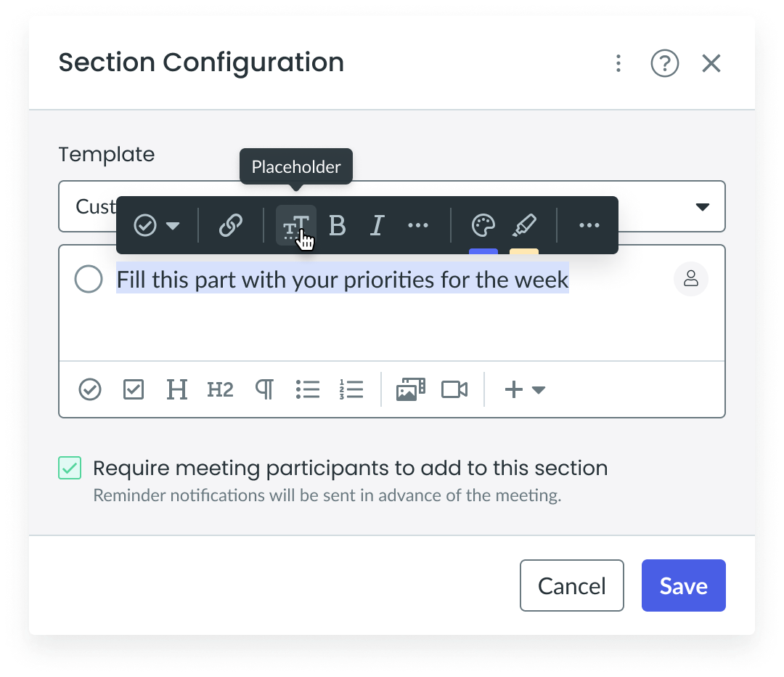Open the action item type dropdown arrow
Viewport: 784px width, 677px height.
[173, 226]
